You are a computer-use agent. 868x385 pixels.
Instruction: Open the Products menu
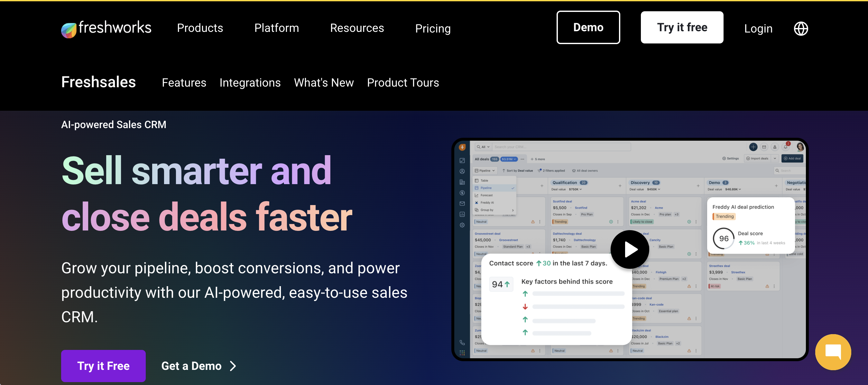point(200,28)
